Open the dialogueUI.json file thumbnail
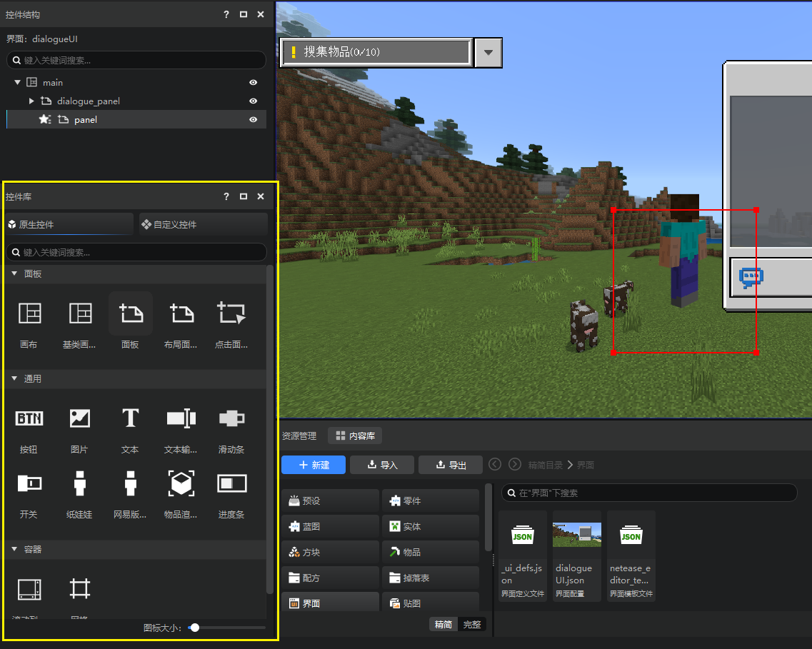The height and width of the screenshot is (649, 812). coord(577,535)
